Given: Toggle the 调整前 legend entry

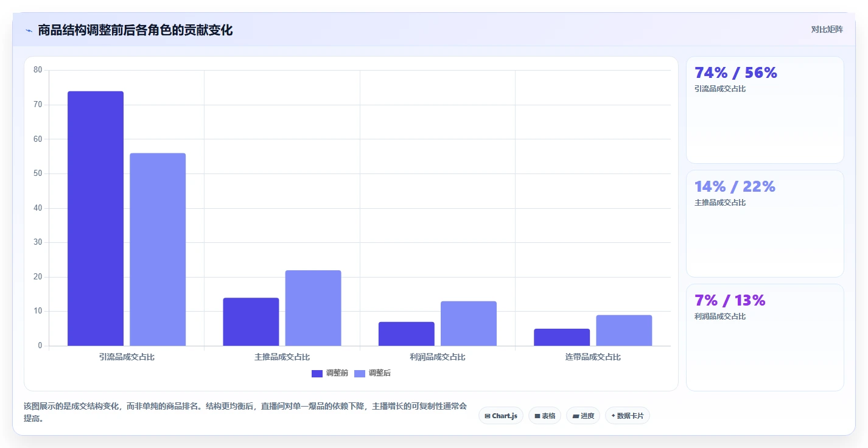Looking at the screenshot, I should tap(330, 373).
